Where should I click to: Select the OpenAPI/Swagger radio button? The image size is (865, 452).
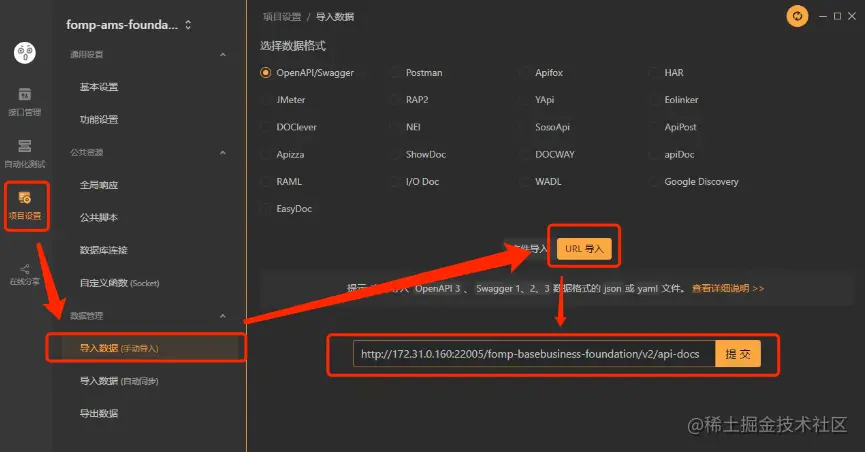266,73
